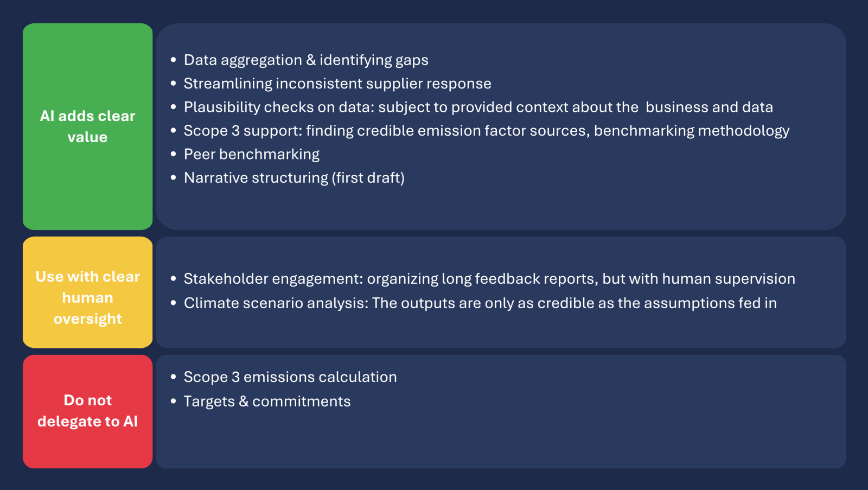Select the "Stakeholder engagement" bullet line
868x490 pixels.
489,279
